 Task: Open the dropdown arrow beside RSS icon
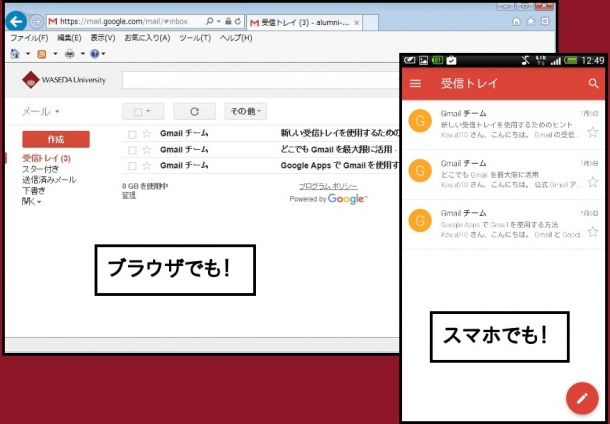pos(55,54)
